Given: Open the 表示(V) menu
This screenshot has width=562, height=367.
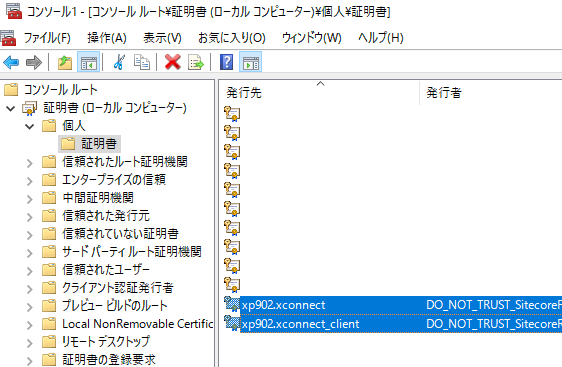Looking at the screenshot, I should click(162, 38).
